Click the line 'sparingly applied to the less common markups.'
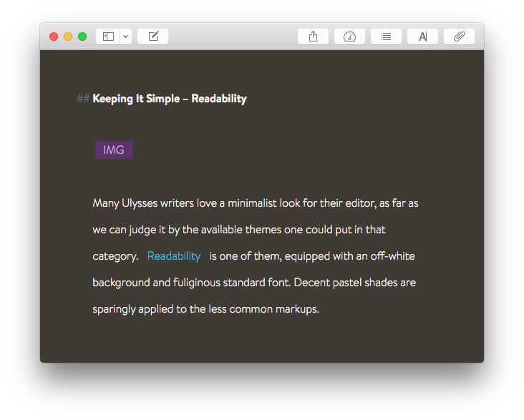This screenshot has width=524, height=420. click(206, 309)
